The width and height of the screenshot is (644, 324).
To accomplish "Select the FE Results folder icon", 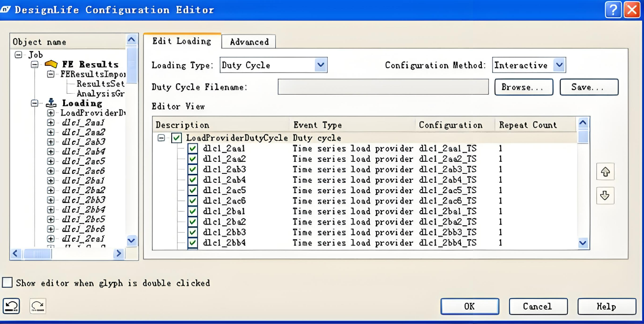I will click(51, 65).
